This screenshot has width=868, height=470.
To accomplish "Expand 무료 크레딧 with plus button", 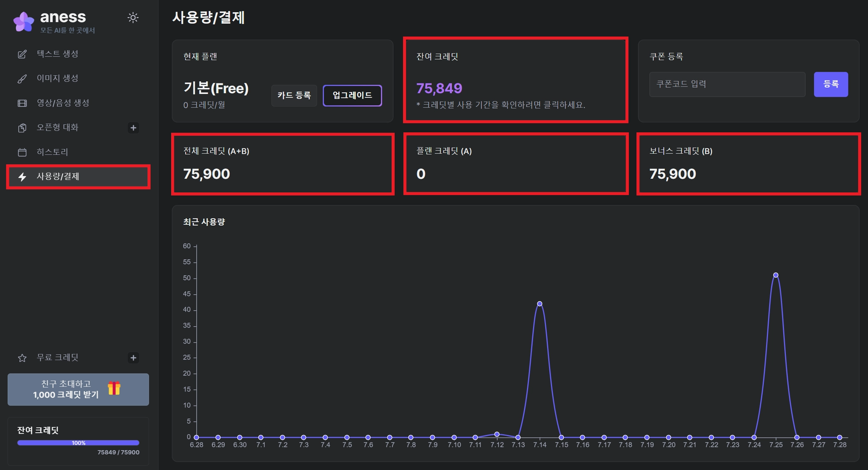I will [133, 358].
